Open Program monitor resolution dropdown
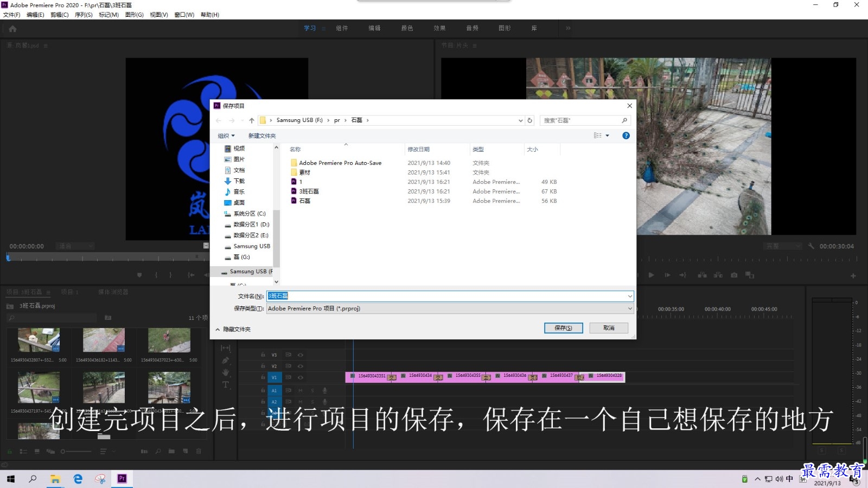The height and width of the screenshot is (488, 868). click(x=783, y=246)
